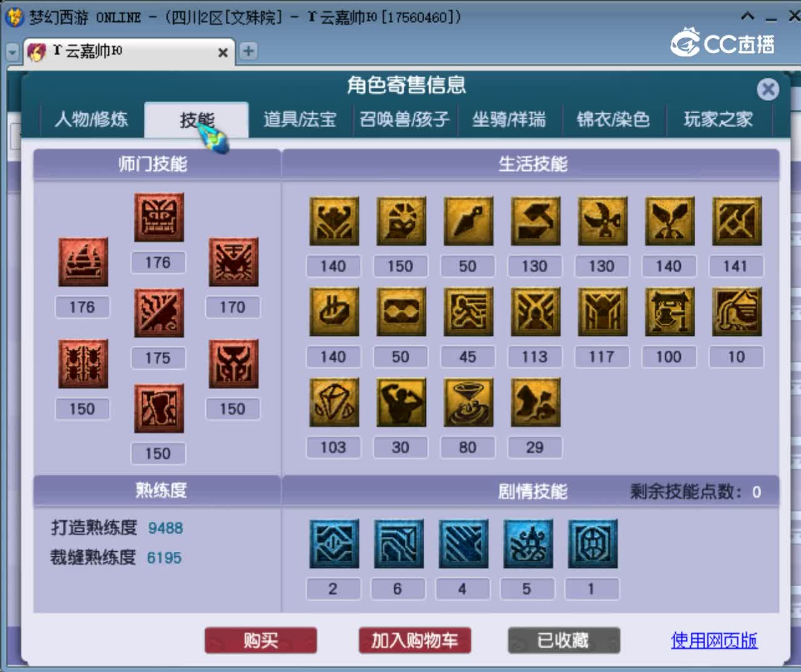Select the 技能 tab

pyautogui.click(x=196, y=120)
